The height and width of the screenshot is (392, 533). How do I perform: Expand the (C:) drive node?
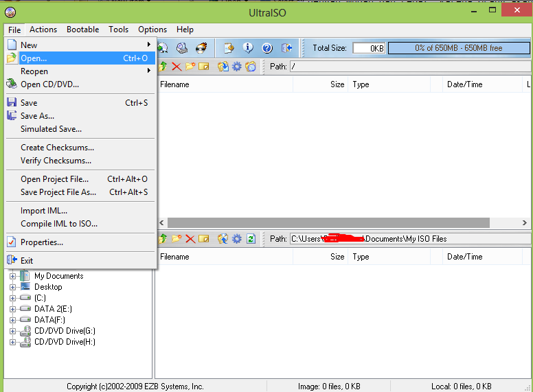tap(12, 298)
